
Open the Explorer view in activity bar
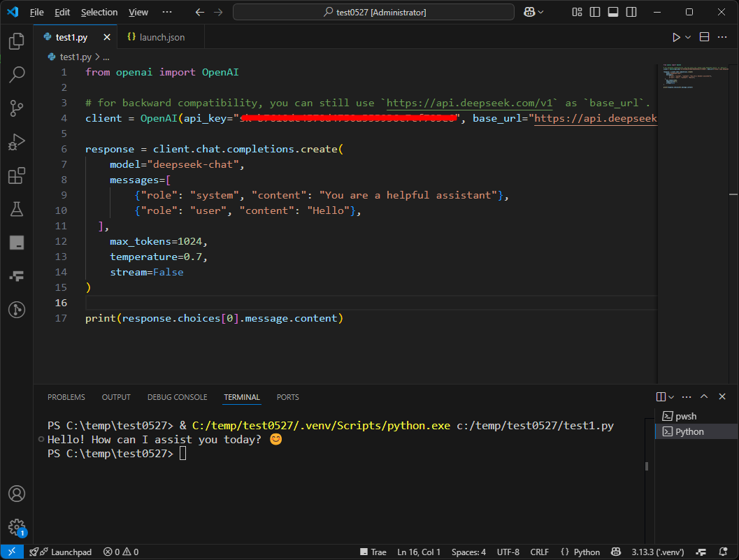click(x=17, y=41)
